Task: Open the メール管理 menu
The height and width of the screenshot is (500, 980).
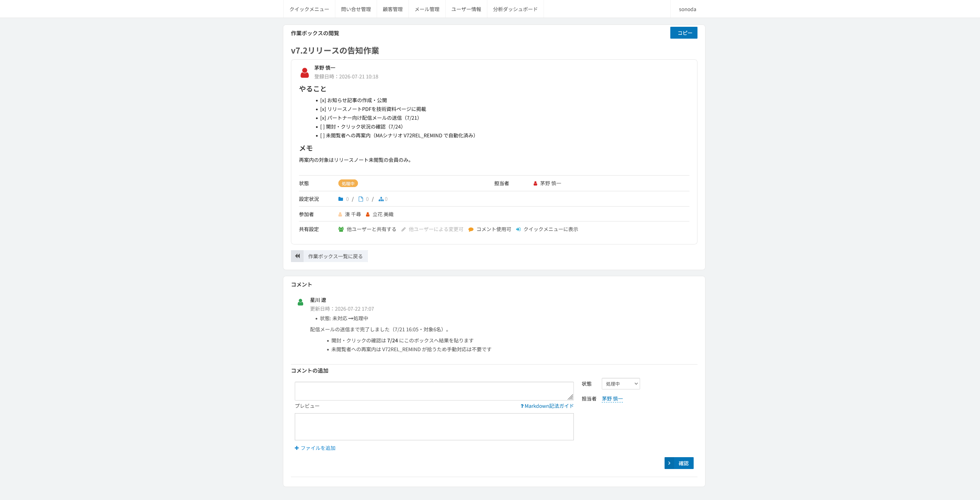Action: (427, 9)
